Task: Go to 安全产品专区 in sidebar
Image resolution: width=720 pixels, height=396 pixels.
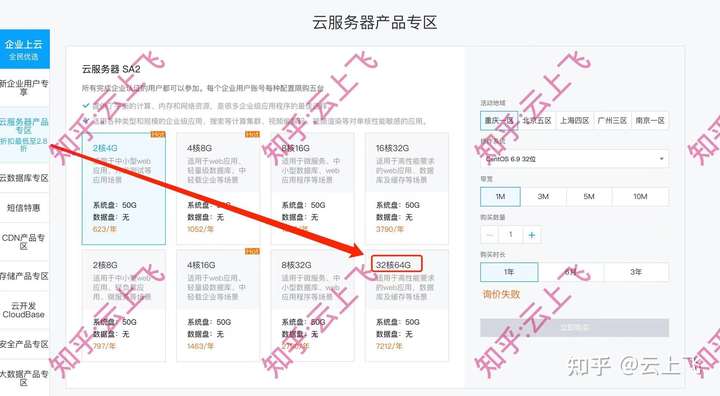Action: point(24,344)
